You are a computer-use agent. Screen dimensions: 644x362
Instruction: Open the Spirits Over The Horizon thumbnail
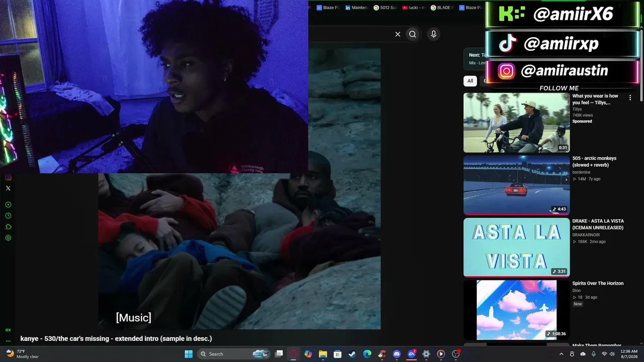click(516, 310)
